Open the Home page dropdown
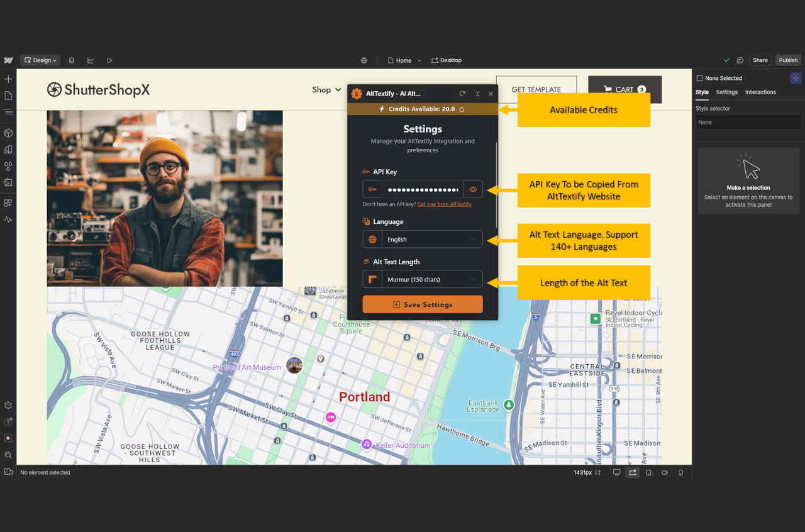This screenshot has width=805, height=532. coord(404,60)
